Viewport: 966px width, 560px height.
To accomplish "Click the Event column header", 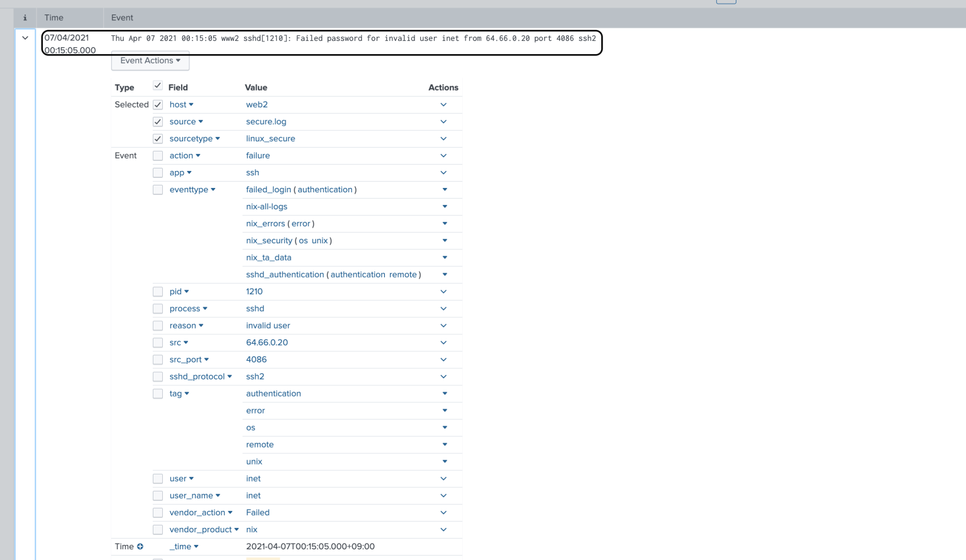I will (122, 18).
